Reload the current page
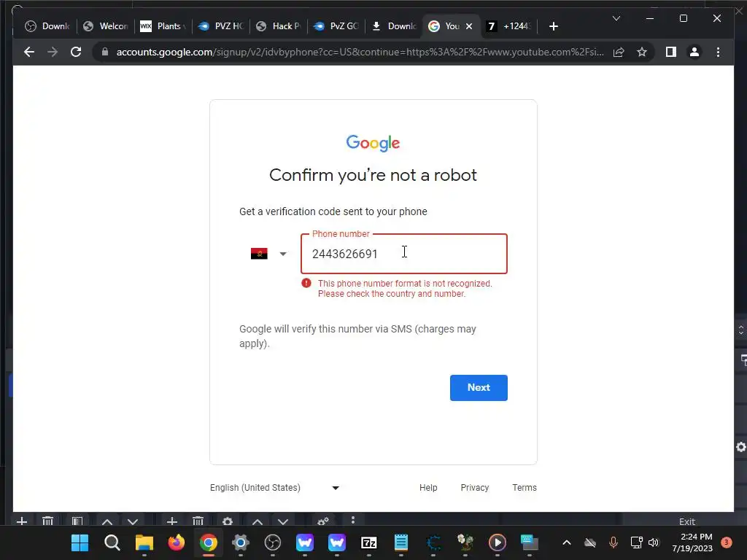The image size is (747, 560). click(76, 52)
